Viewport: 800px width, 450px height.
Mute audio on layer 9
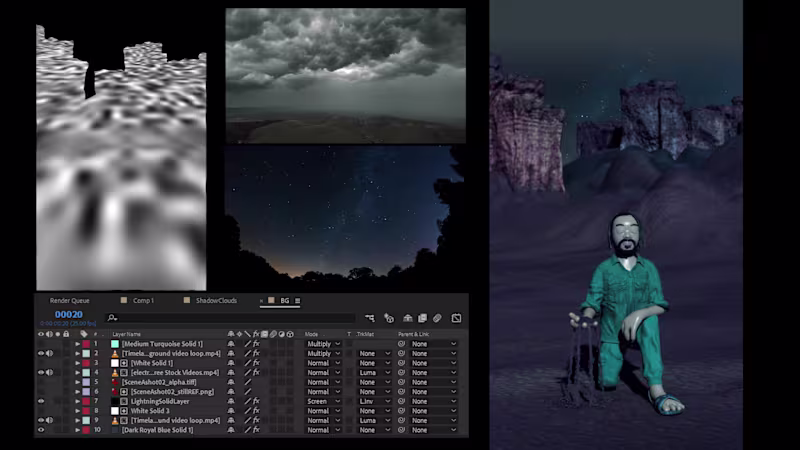49,420
